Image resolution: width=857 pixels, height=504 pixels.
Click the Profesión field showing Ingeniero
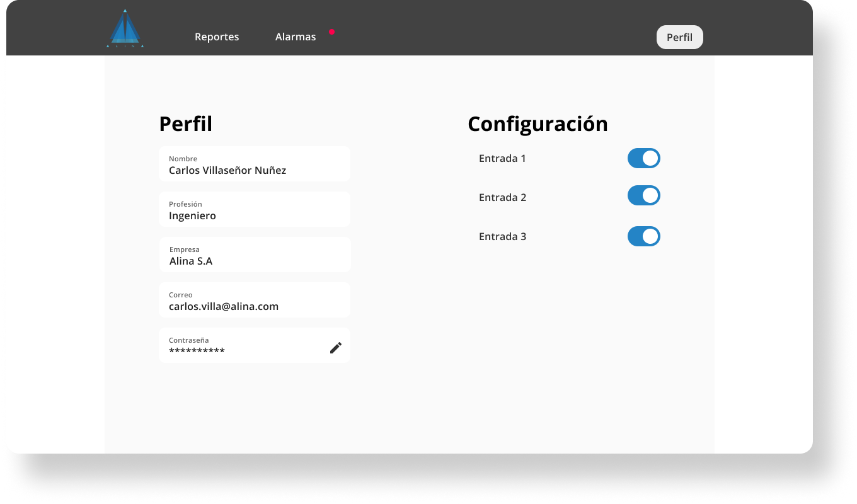point(255,209)
